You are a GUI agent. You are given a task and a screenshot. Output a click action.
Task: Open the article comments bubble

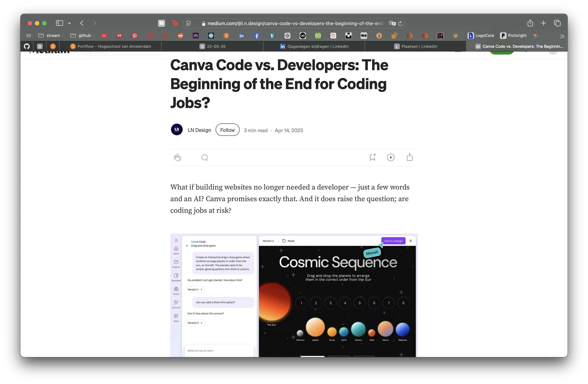[204, 157]
